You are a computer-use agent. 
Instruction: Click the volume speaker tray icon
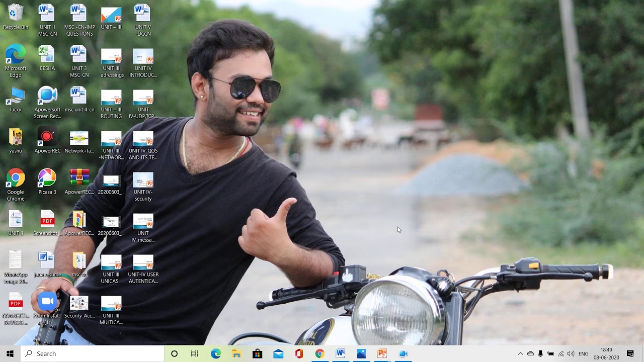[571, 354]
